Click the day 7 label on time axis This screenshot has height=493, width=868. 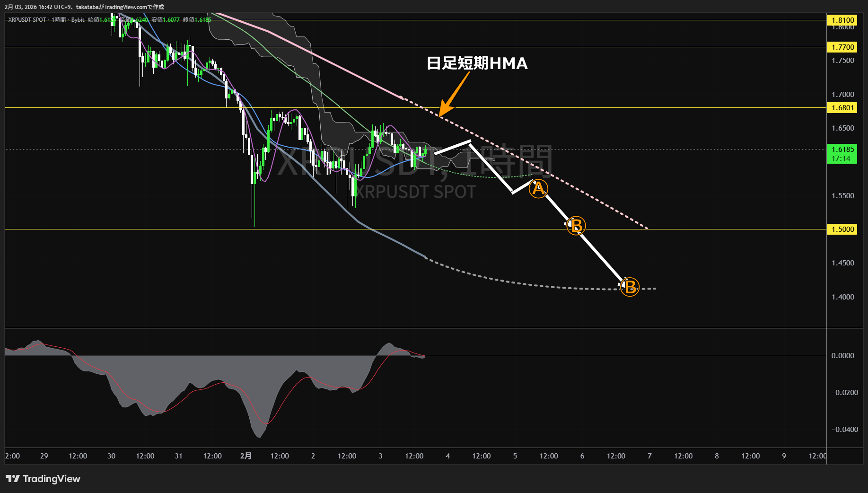[x=649, y=456]
